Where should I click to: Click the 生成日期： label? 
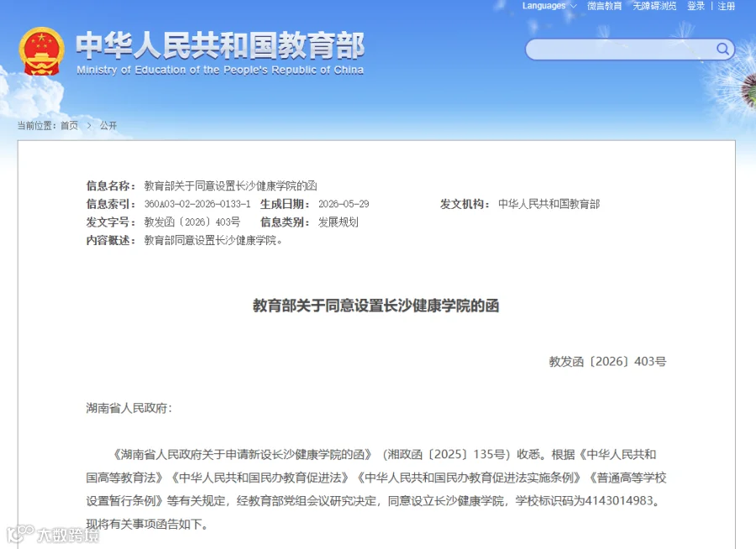[x=286, y=204]
